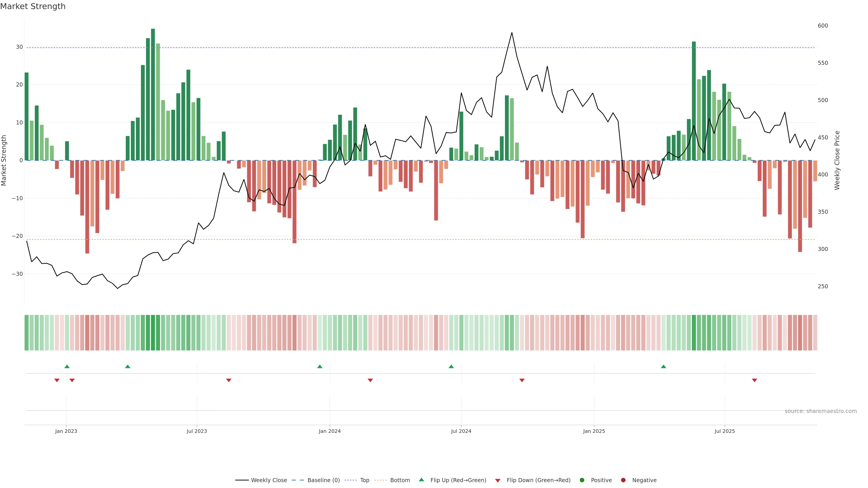Click the Flip Down red triangle legend icon
Image resolution: width=868 pixels, height=488 pixels.
pyautogui.click(x=498, y=481)
